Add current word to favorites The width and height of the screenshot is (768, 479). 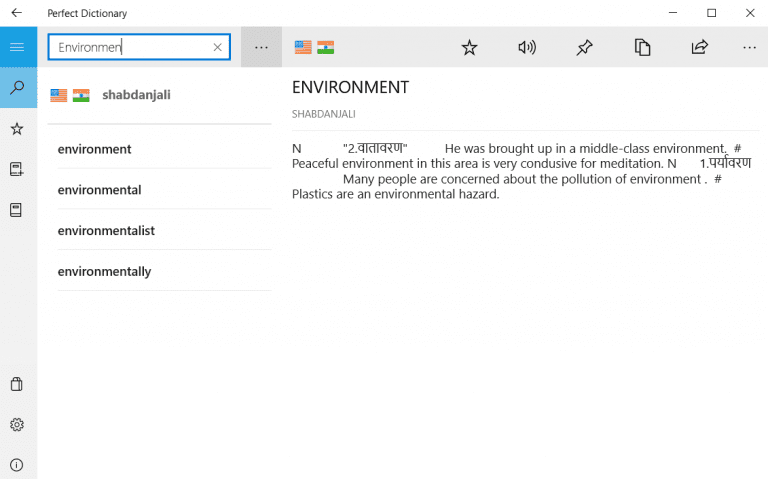tap(469, 47)
